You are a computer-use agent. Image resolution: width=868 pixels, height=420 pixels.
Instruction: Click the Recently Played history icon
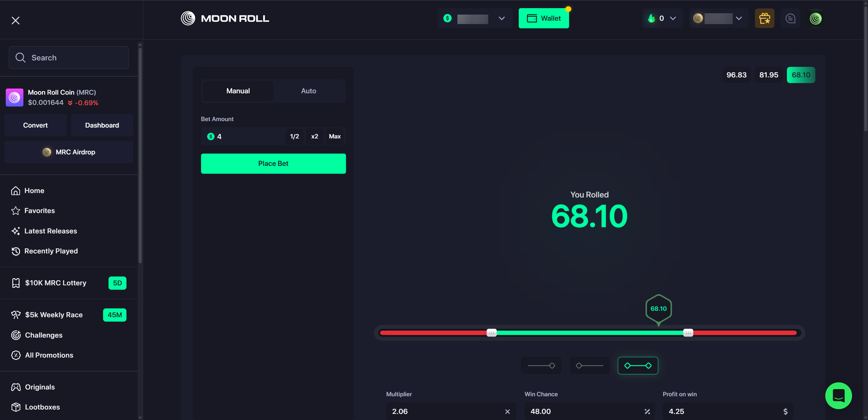(x=16, y=251)
